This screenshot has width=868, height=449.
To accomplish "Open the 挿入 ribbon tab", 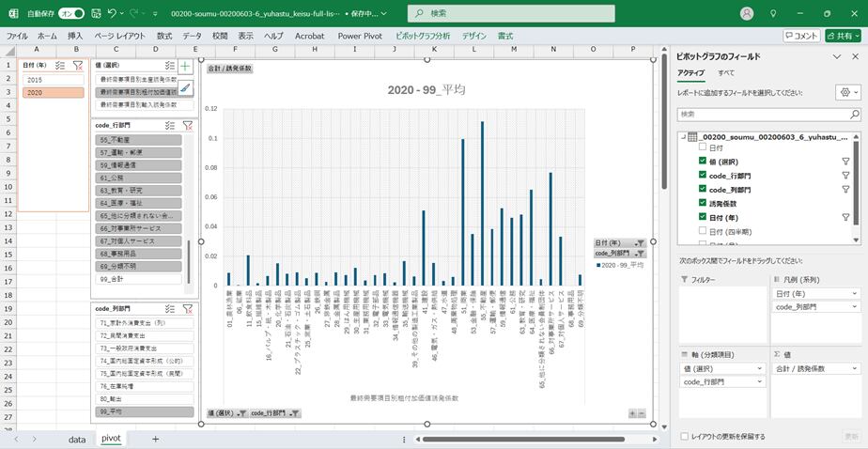I will click(75, 36).
